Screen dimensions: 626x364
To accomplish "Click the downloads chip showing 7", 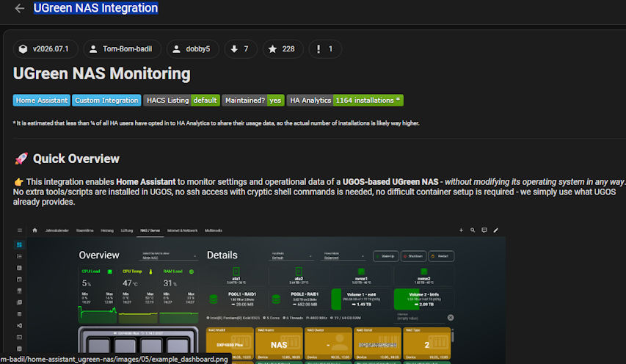I will (240, 49).
